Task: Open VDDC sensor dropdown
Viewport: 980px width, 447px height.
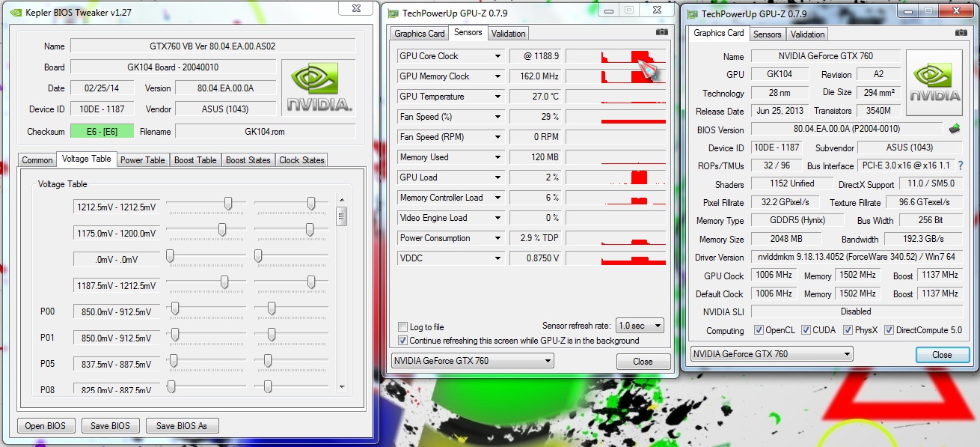Action: (497, 258)
